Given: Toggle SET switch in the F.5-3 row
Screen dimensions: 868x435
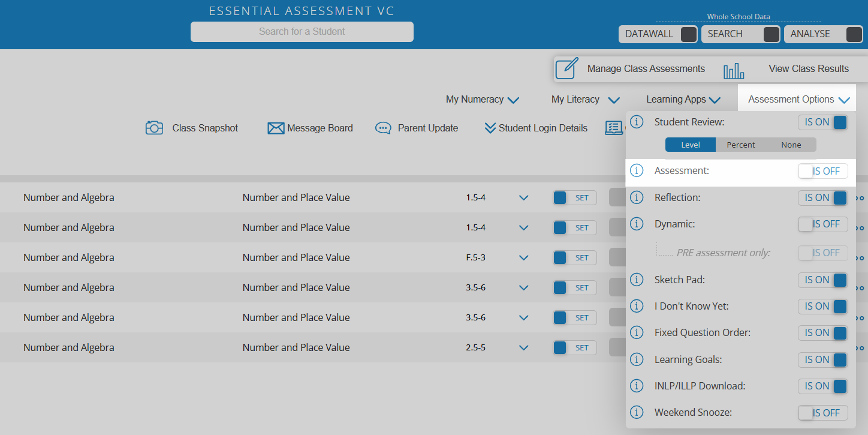Looking at the screenshot, I should click(575, 257).
